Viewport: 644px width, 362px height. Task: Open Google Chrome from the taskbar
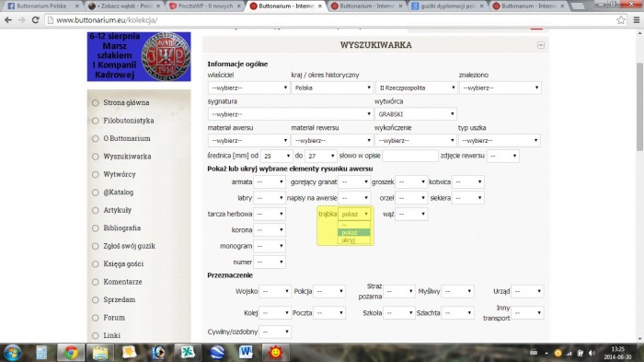click(71, 353)
